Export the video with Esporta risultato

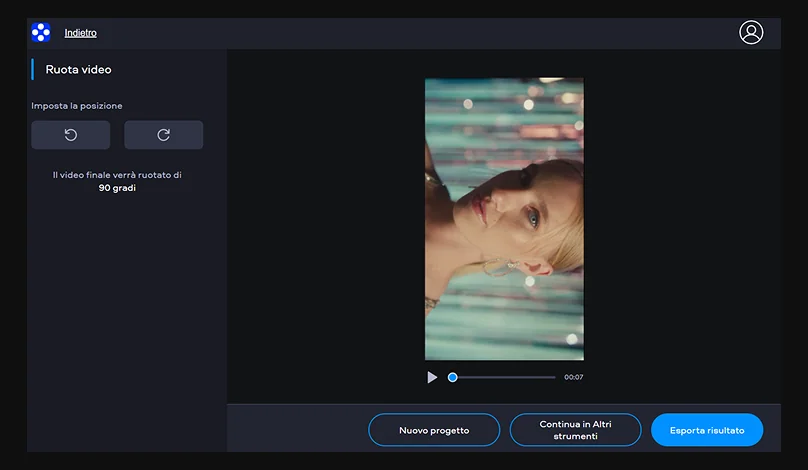(x=706, y=430)
